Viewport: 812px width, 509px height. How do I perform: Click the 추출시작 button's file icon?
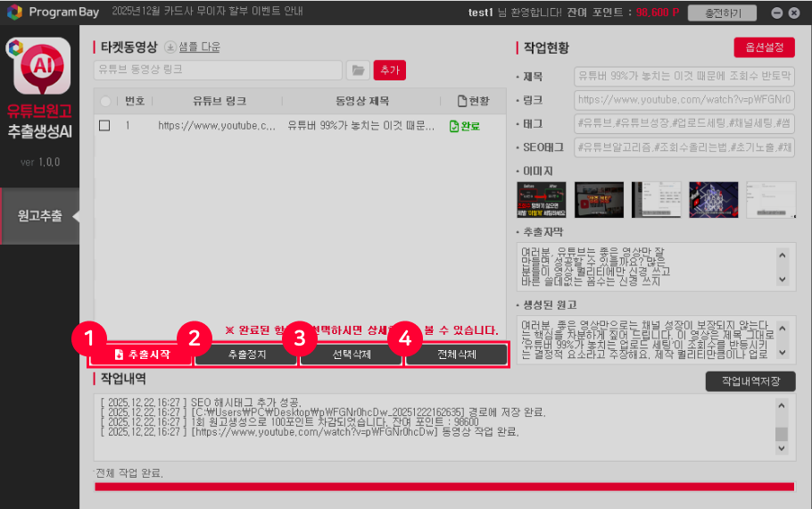119,355
